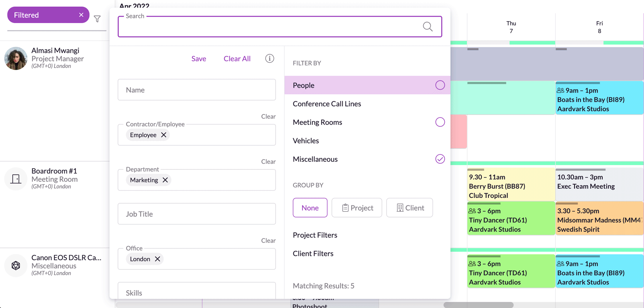Screen dimensions: 644x308
Task: Toggle the People filter circle
Action: point(440,85)
